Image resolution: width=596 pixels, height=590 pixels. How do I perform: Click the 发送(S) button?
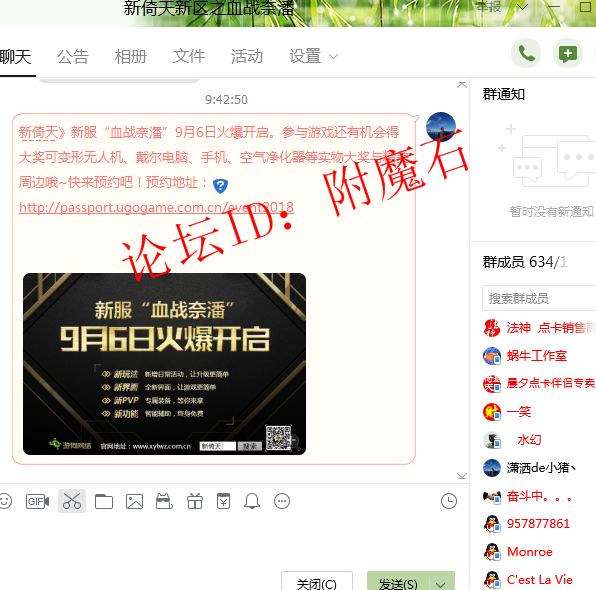coord(398,582)
